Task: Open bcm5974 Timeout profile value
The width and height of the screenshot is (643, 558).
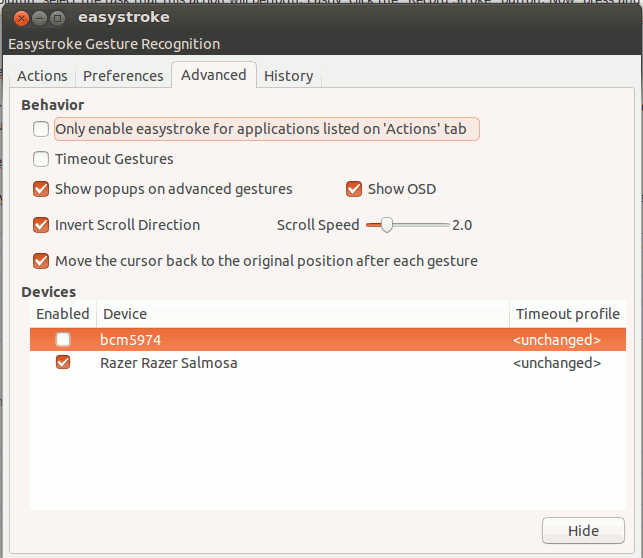Action: pyautogui.click(x=557, y=340)
